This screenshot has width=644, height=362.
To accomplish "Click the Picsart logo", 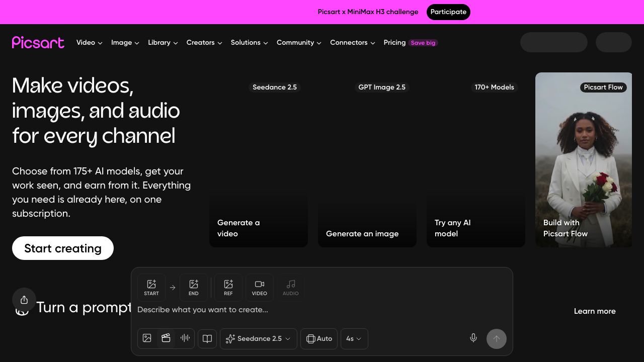I will click(38, 43).
